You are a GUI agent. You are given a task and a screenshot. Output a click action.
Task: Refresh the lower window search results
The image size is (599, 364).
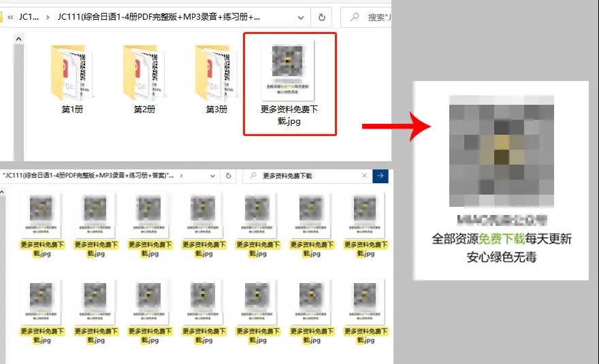coord(228,176)
